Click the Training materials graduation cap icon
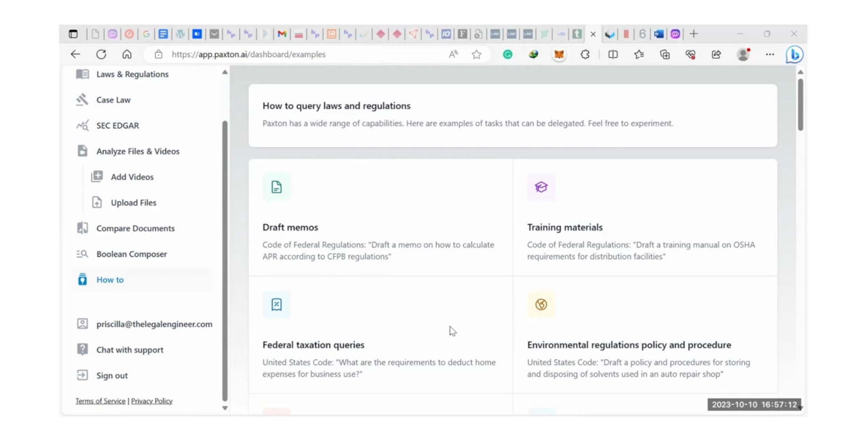Viewport: 868px width, 437px height. 541,187
